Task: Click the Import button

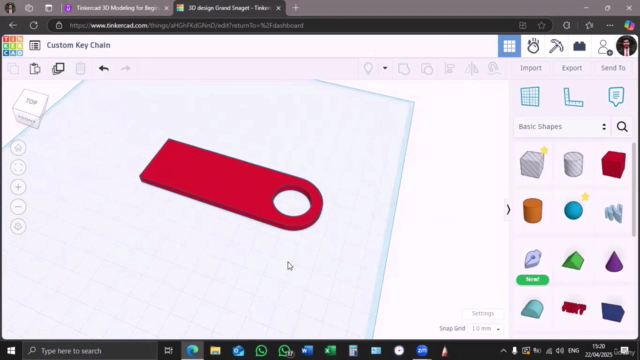Action: [531, 68]
